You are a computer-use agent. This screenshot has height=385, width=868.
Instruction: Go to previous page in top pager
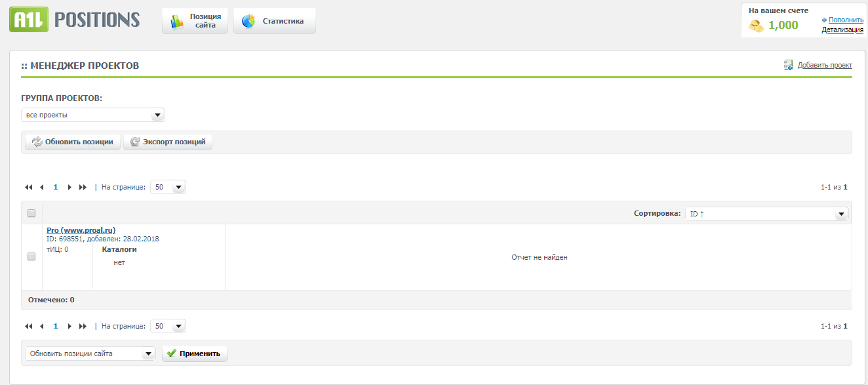point(42,188)
